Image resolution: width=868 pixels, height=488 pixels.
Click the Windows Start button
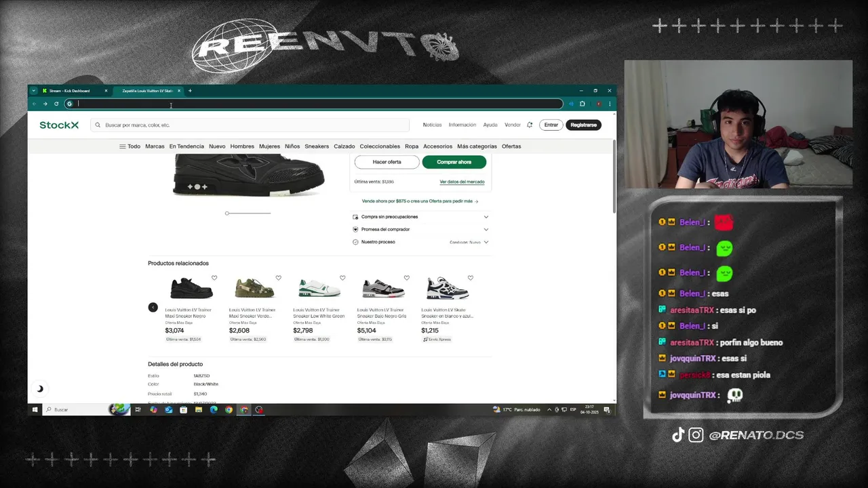tap(35, 409)
